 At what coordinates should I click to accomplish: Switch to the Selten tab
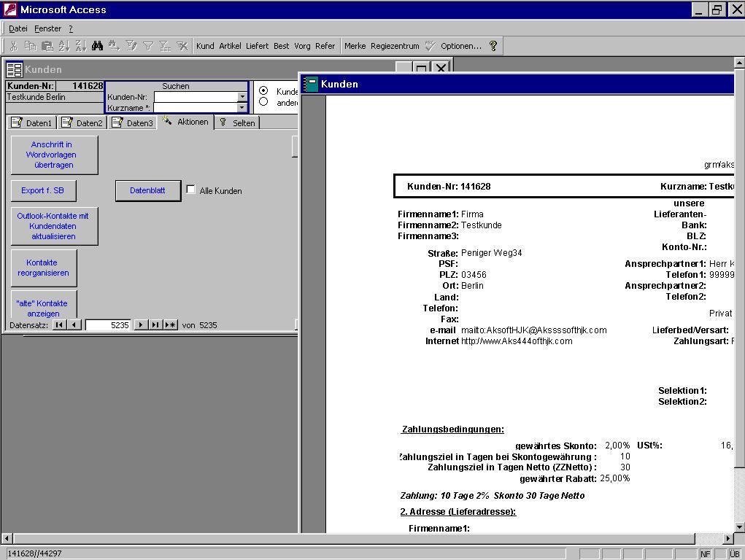click(x=238, y=122)
